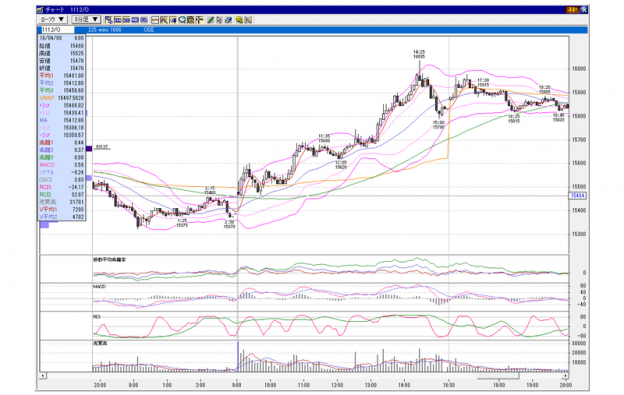
Task: Click the peak marker chart icon
Action: (x=164, y=19)
